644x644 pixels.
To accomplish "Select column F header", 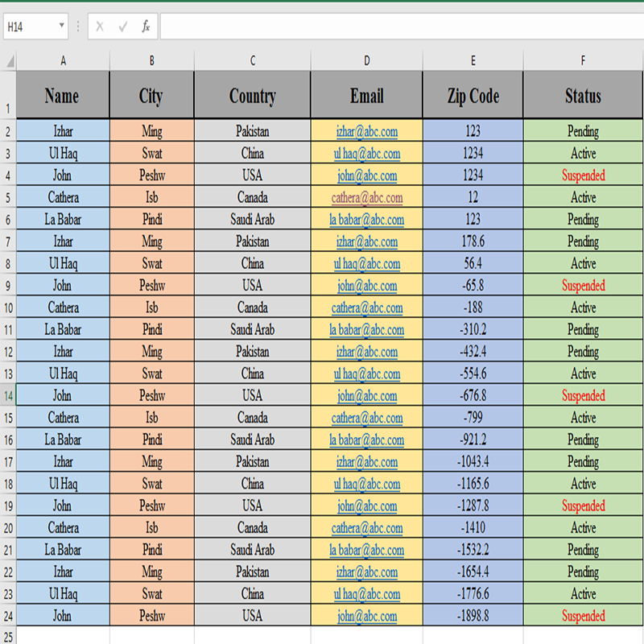I will [583, 60].
